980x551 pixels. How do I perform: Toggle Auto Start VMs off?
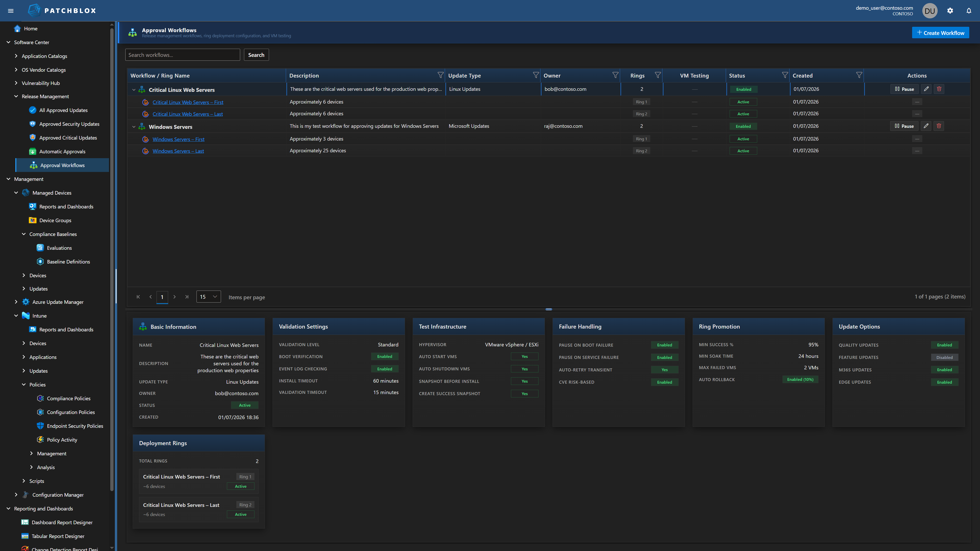[x=524, y=356]
